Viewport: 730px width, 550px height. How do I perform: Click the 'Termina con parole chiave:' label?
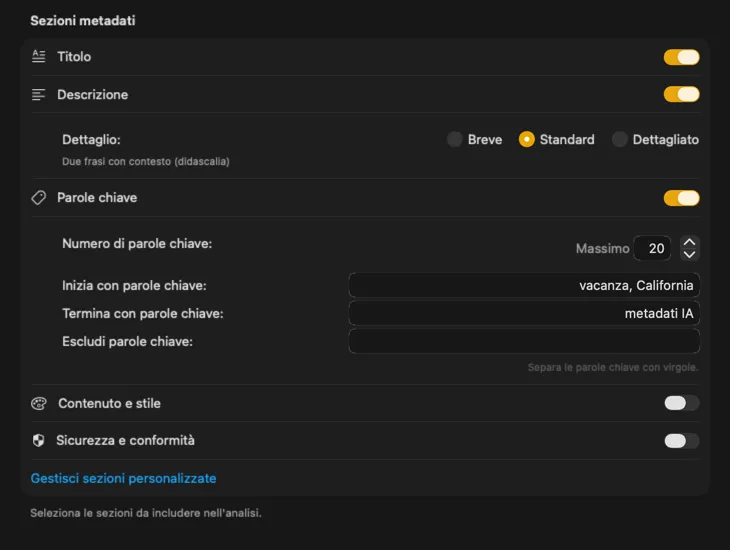click(x=143, y=313)
